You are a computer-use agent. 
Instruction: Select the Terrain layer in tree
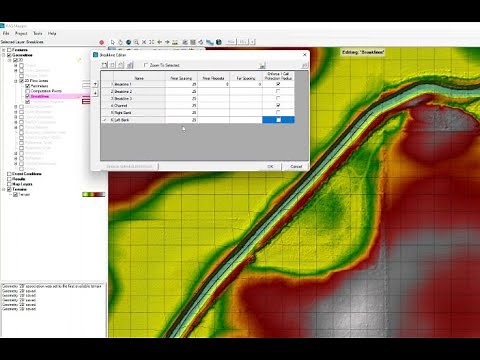(24, 194)
